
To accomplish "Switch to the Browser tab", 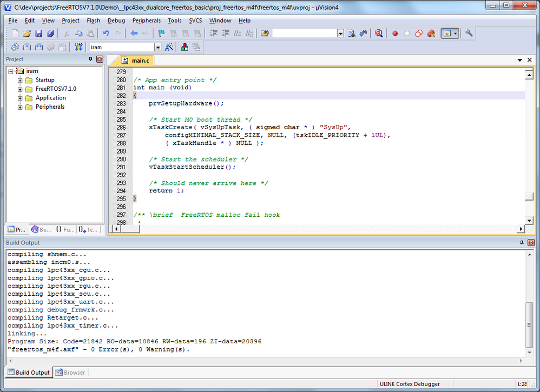I will pos(70,372).
